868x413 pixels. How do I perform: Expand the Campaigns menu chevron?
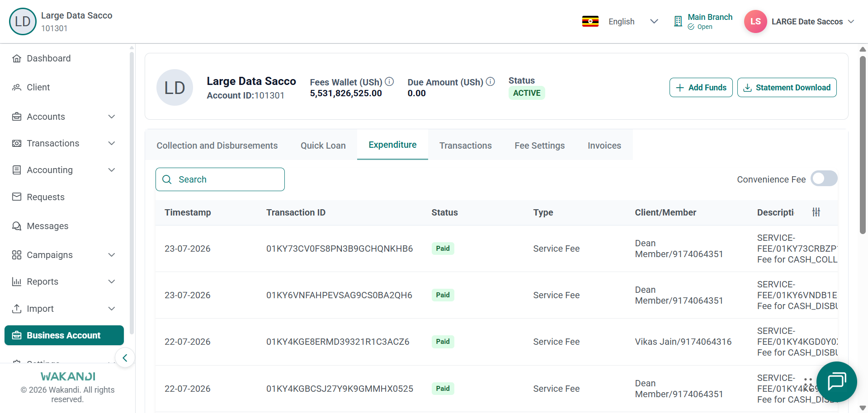pos(112,255)
